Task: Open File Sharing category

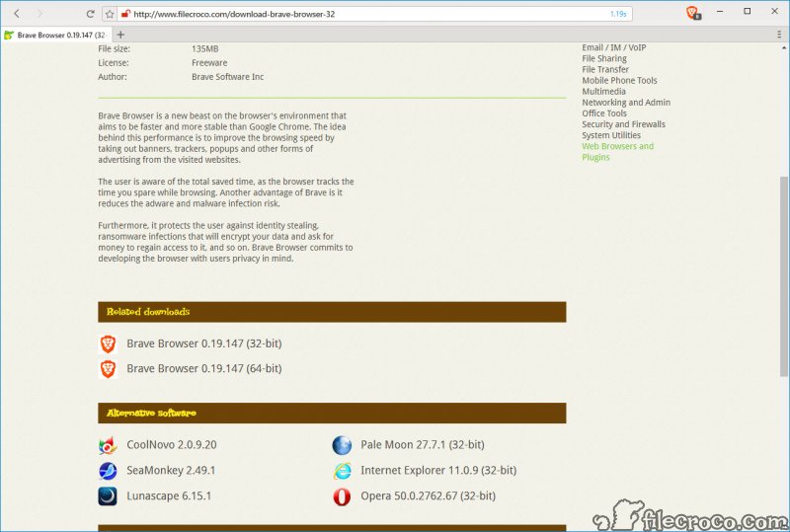Action: click(x=604, y=58)
